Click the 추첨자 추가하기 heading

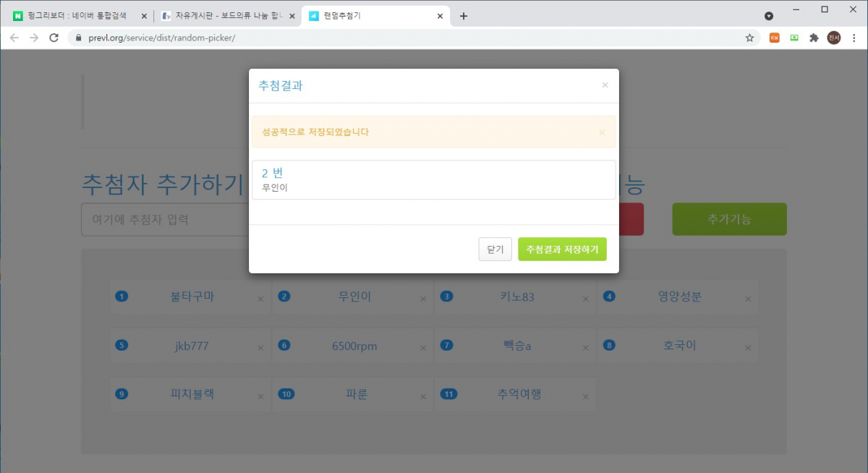163,184
